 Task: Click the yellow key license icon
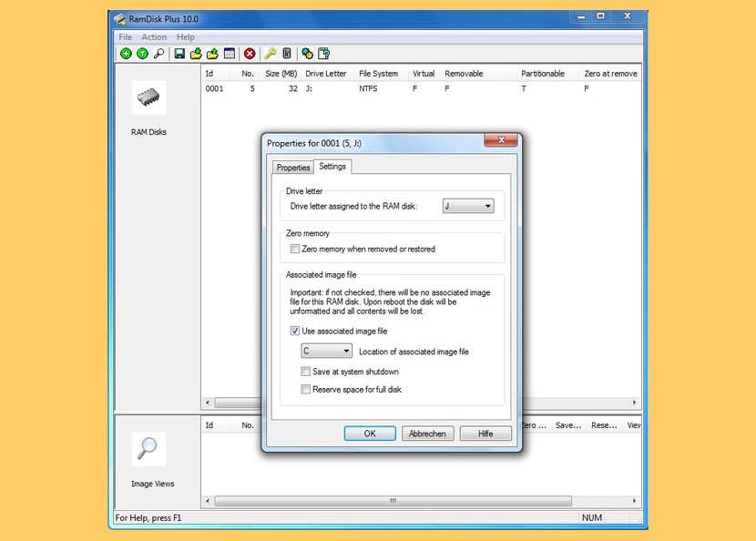(x=271, y=54)
